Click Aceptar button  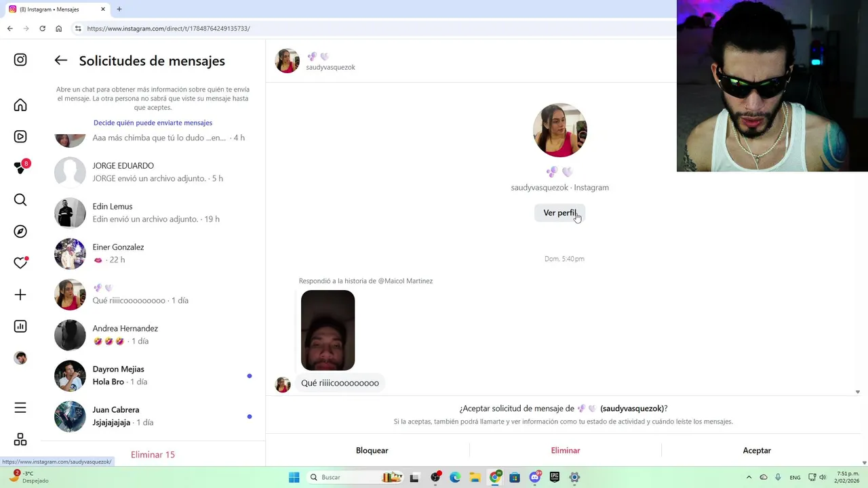coord(757,450)
